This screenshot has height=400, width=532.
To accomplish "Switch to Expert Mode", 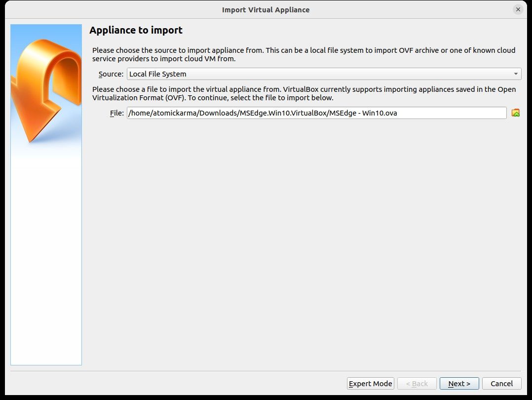I will click(371, 384).
